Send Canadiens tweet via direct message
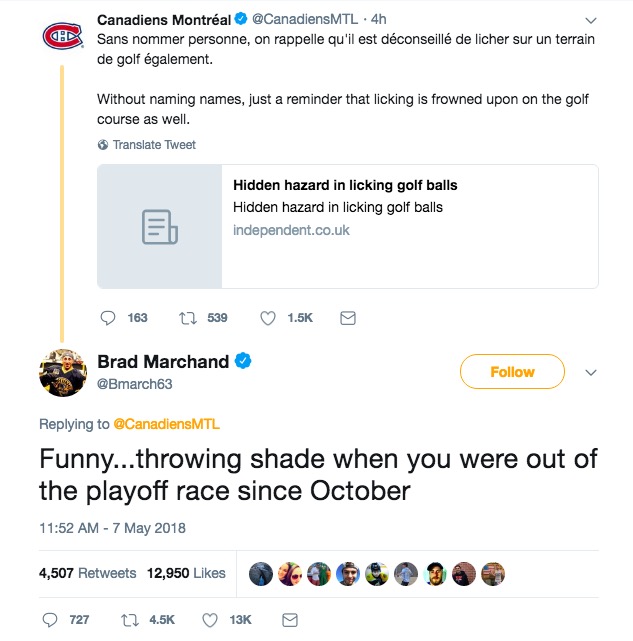 [x=348, y=318]
